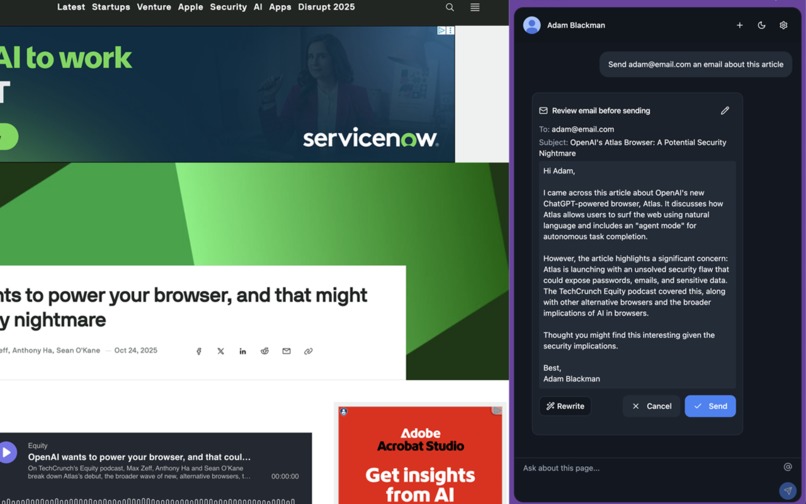Open author Sean O'Kane link
The width and height of the screenshot is (806, 504).
tap(78, 350)
